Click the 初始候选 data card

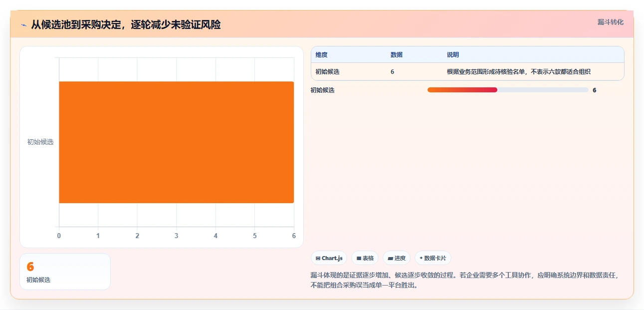click(x=65, y=272)
